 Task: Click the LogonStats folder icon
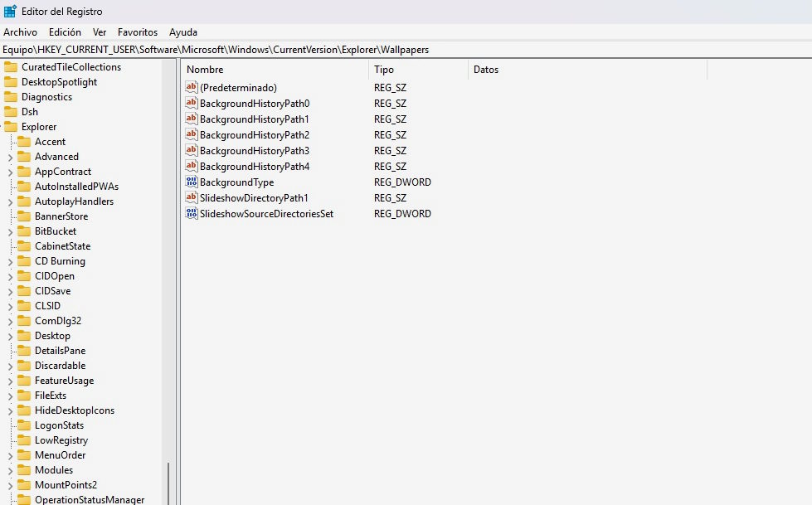[24, 425]
